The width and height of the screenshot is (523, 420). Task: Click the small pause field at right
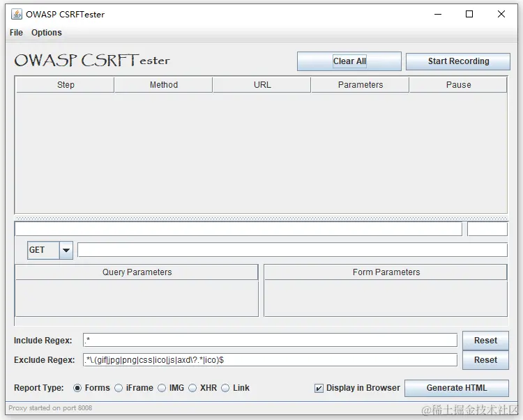point(487,229)
